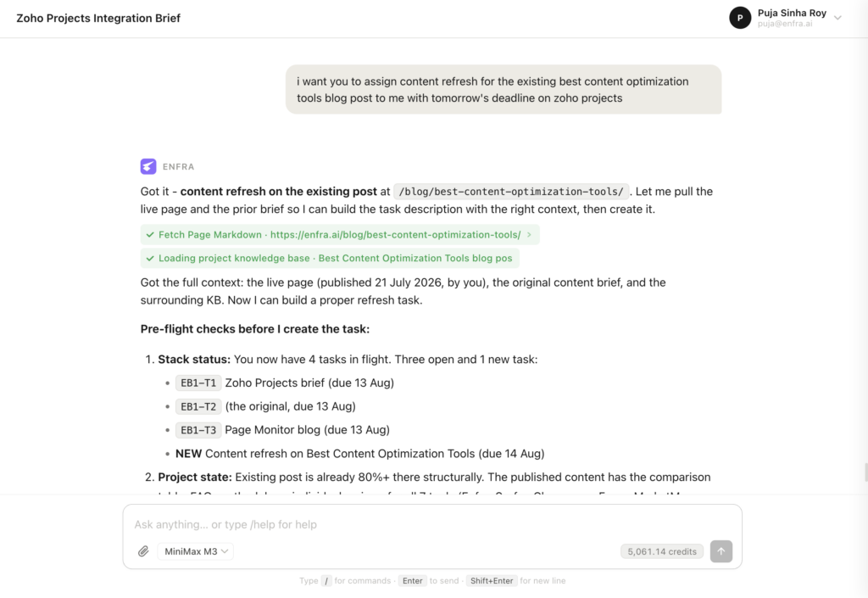
Task: Click the Ask anything message input field
Action: point(431,524)
